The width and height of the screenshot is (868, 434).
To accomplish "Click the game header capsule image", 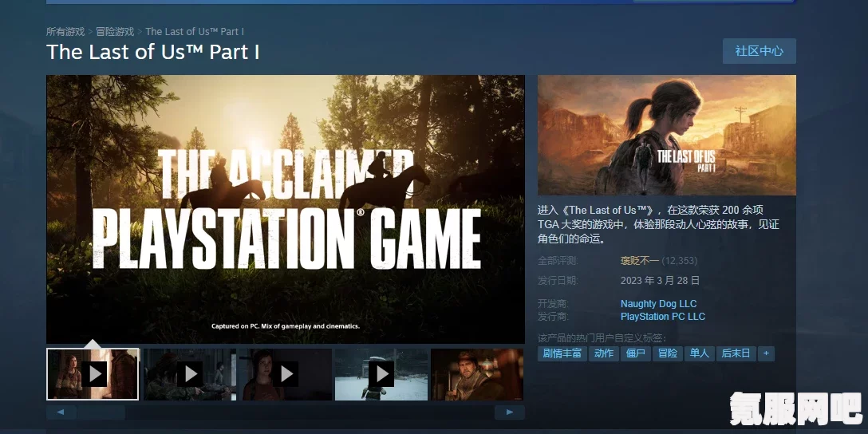I will click(x=666, y=135).
